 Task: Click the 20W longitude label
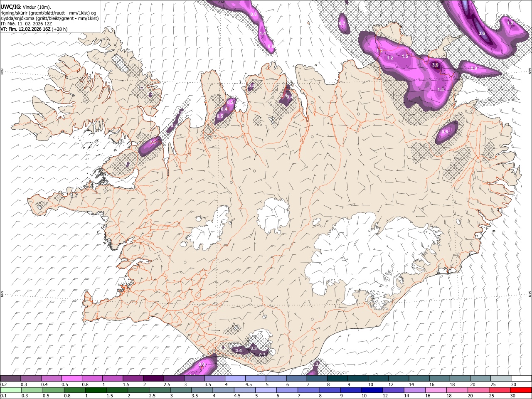tap(221, 2)
